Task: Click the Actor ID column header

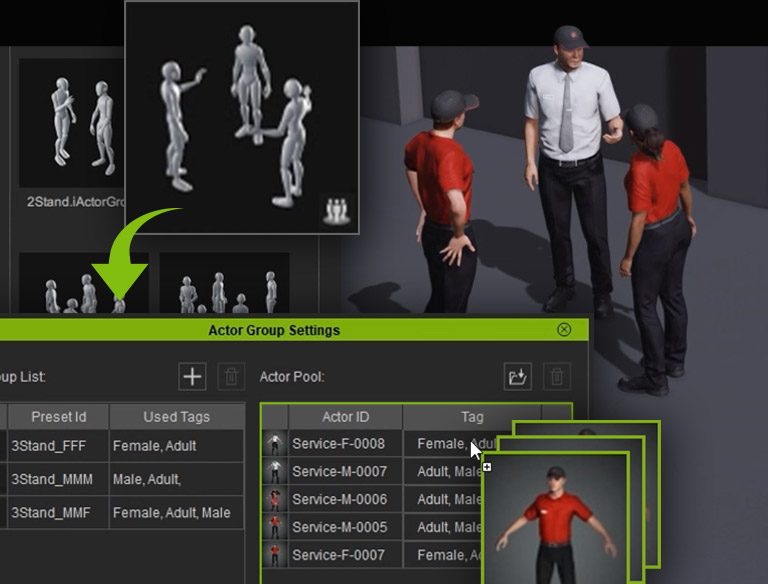Action: [x=345, y=417]
